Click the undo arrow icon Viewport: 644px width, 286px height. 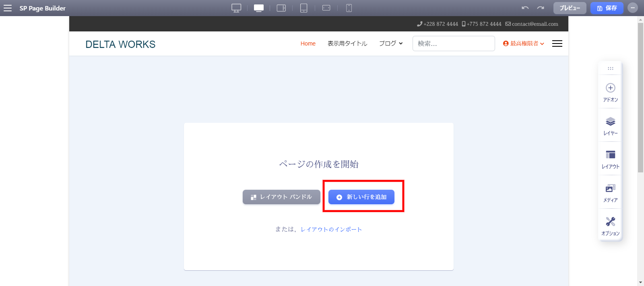pyautogui.click(x=525, y=8)
